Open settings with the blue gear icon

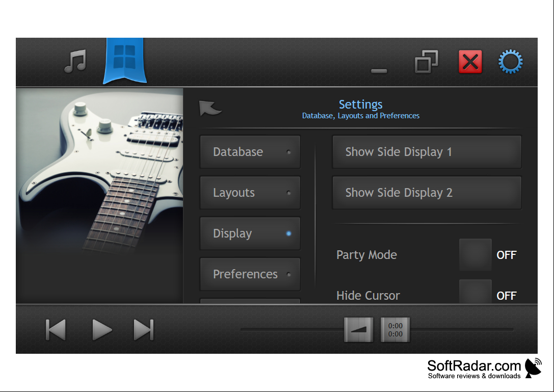click(511, 62)
